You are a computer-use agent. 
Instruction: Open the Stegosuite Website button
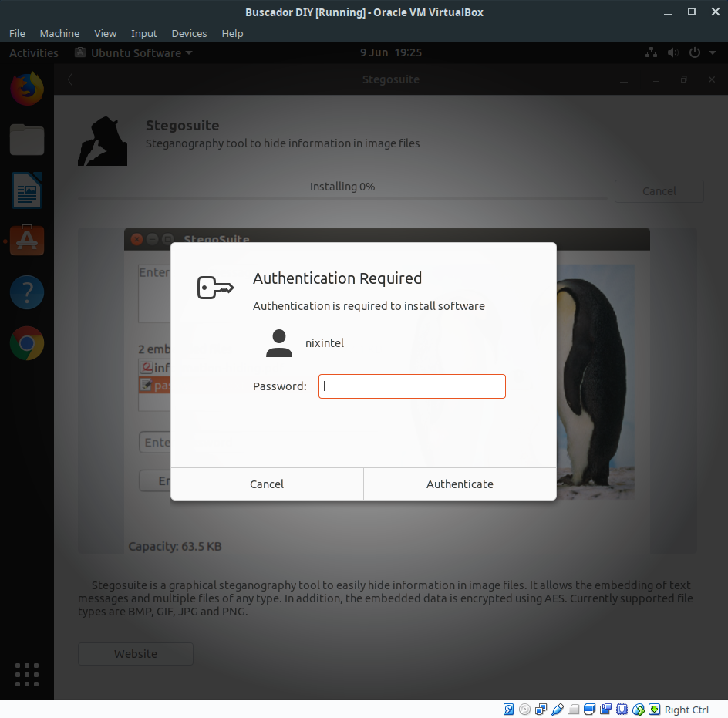tap(136, 654)
